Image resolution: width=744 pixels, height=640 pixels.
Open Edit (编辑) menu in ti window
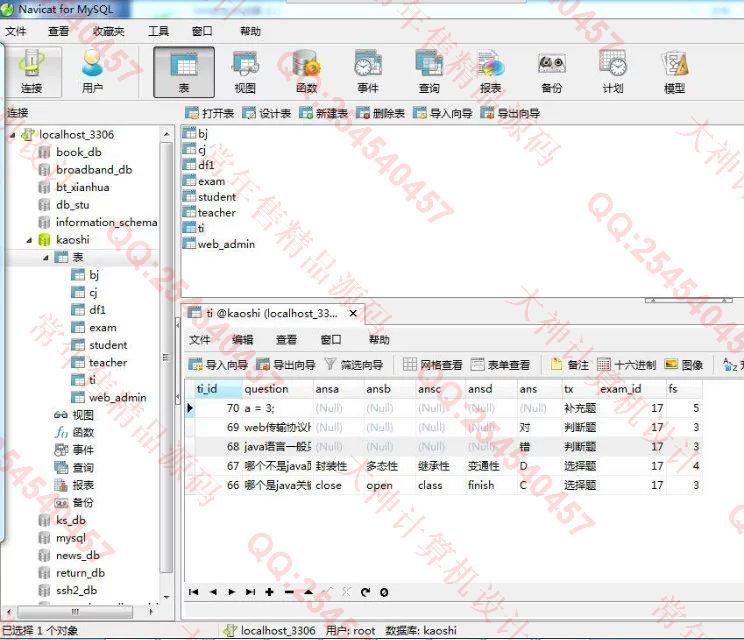tap(242, 340)
